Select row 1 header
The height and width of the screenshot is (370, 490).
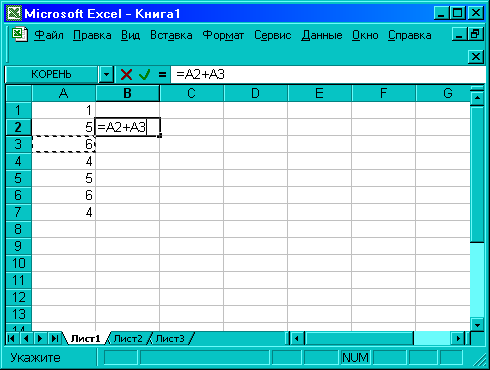tap(18, 110)
